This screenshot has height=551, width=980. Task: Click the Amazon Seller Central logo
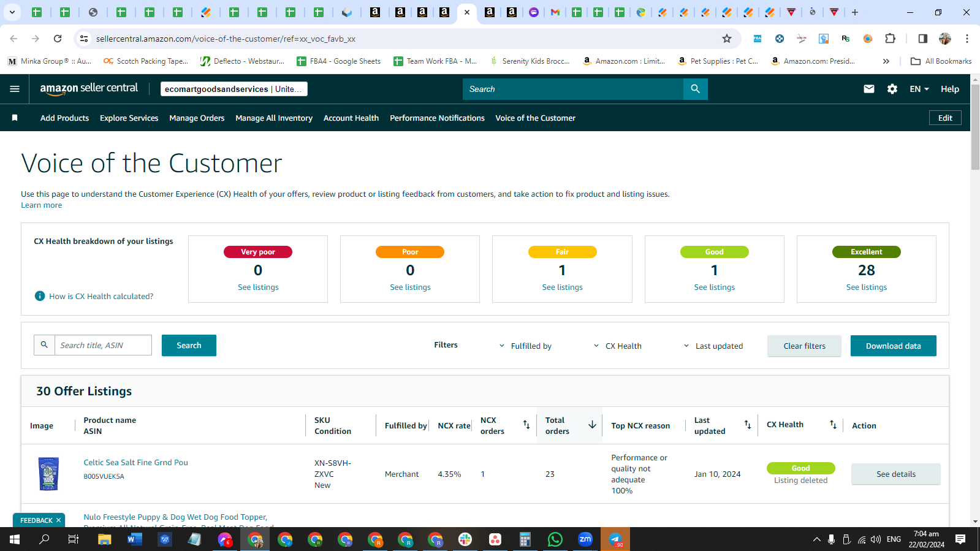[89, 88]
